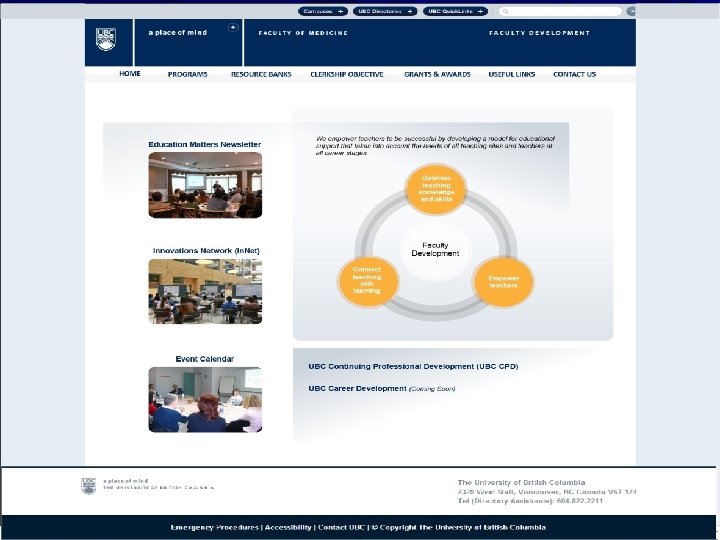Open the Accessibility footer link
This screenshot has width=720, height=540.
[x=288, y=527]
